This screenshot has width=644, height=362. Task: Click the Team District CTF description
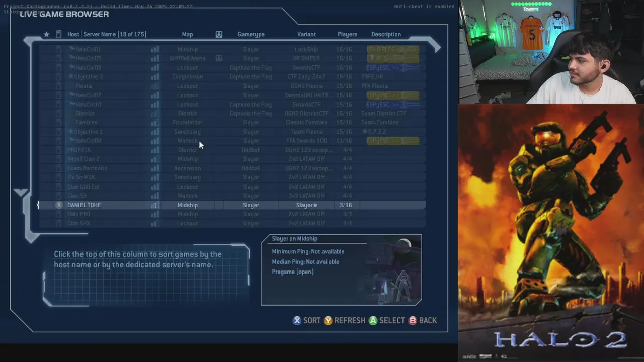pos(383,113)
